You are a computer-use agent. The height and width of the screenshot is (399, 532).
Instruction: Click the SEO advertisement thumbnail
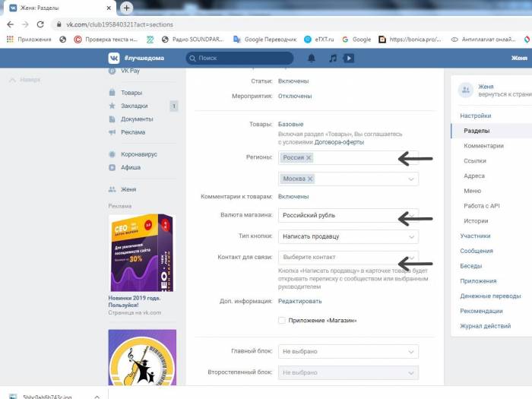(142, 251)
